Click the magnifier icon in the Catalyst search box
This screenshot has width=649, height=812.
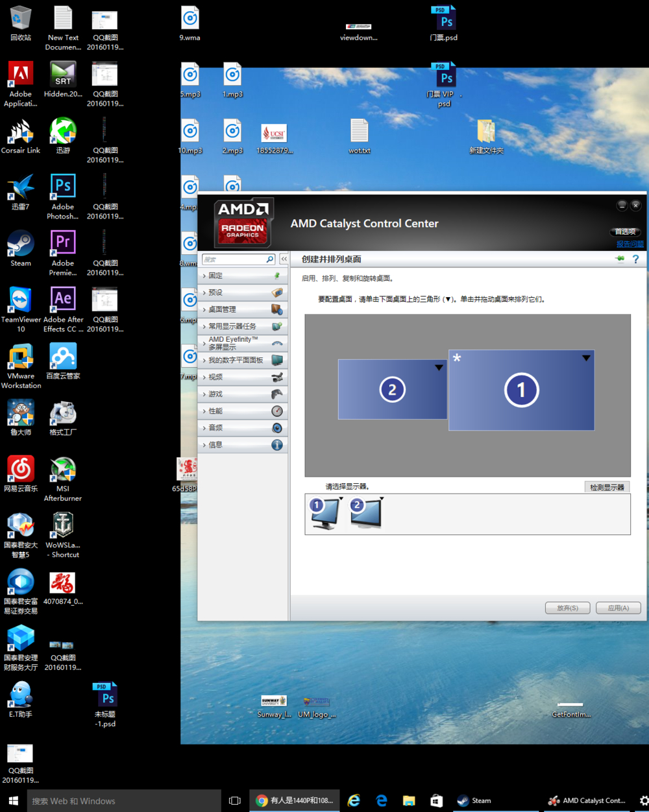[270, 259]
